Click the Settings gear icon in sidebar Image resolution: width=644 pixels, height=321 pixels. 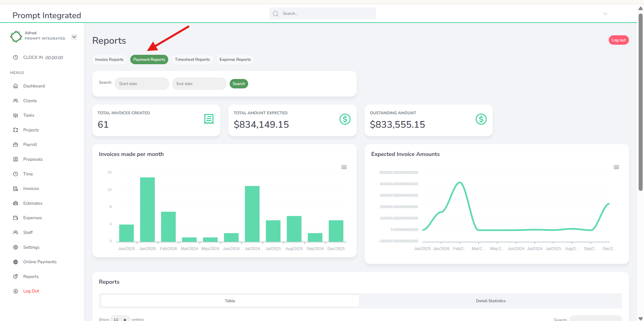pos(15,247)
